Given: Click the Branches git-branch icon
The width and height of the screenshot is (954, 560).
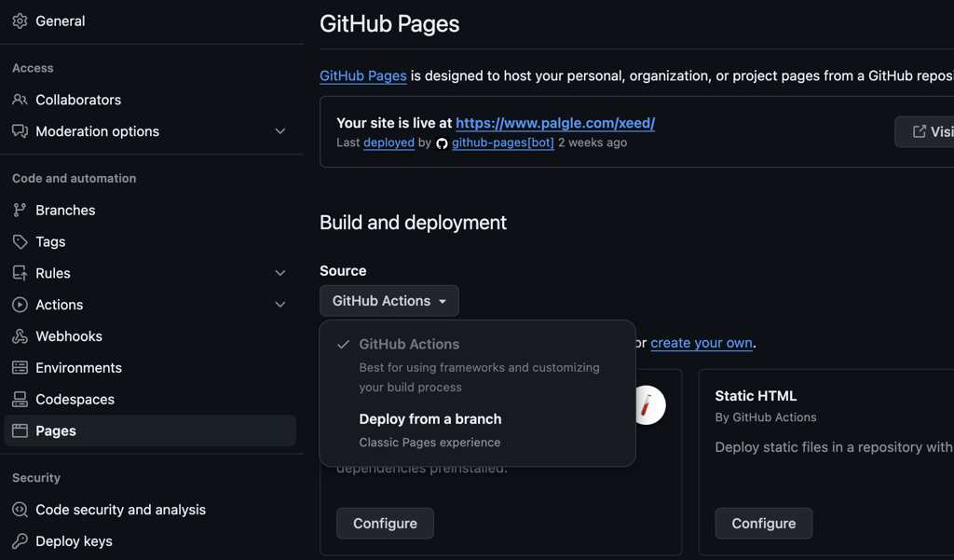Looking at the screenshot, I should tap(20, 210).
